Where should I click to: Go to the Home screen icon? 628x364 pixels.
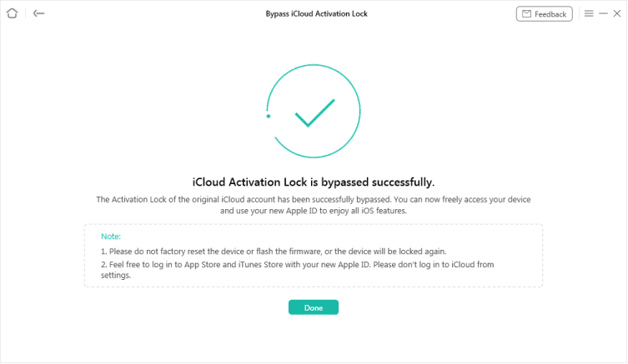pyautogui.click(x=12, y=14)
